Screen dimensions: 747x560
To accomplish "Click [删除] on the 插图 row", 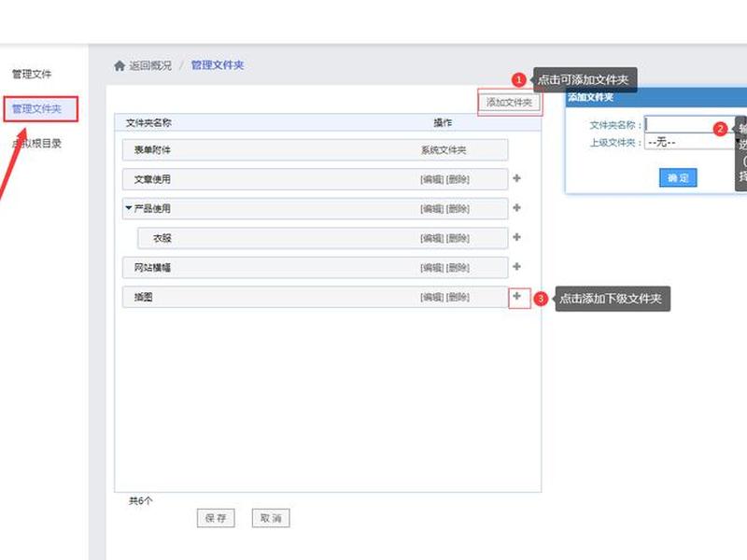I will (458, 298).
